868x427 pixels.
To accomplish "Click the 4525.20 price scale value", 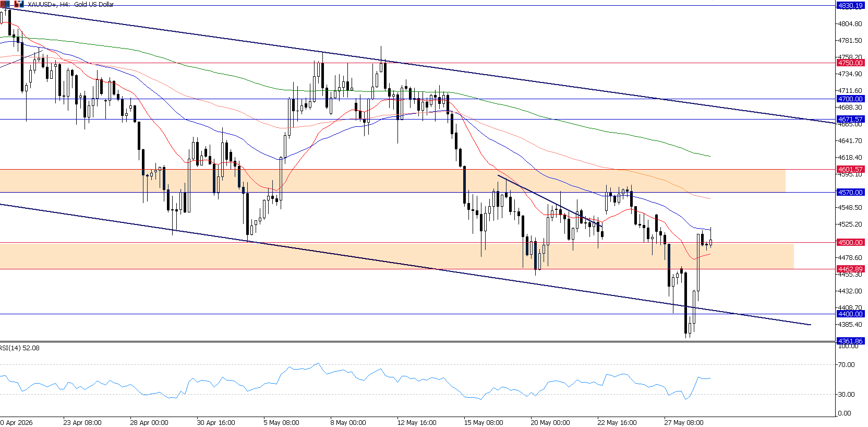I will [x=850, y=224].
